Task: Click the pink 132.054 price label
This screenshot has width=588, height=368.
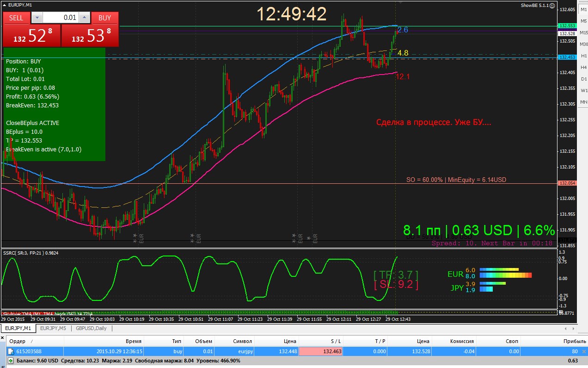Action: [567, 183]
